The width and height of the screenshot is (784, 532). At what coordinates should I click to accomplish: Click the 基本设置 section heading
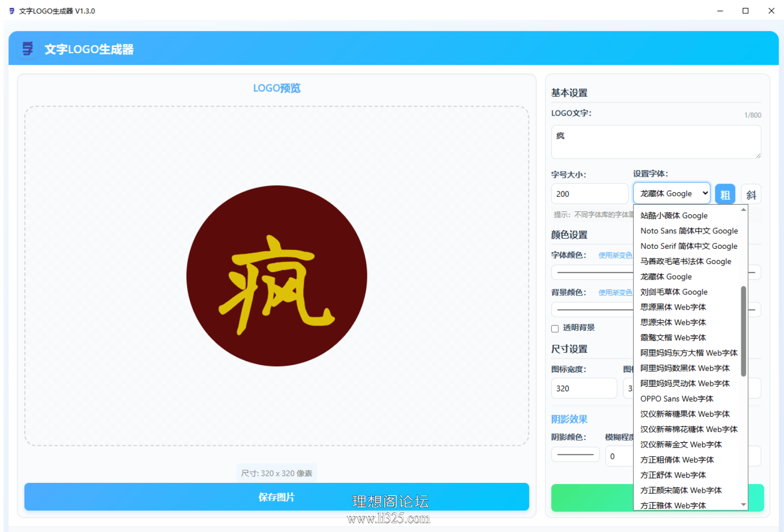pyautogui.click(x=569, y=93)
